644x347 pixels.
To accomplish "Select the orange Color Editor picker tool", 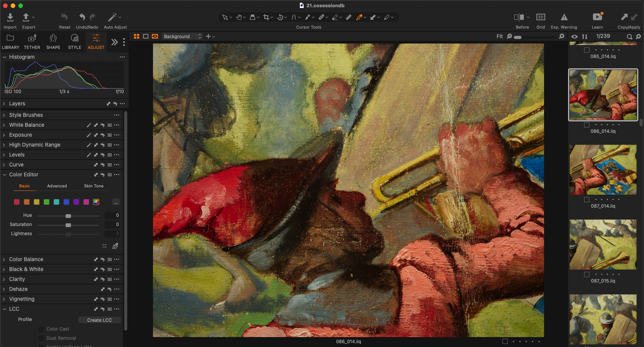I will pos(359,17).
